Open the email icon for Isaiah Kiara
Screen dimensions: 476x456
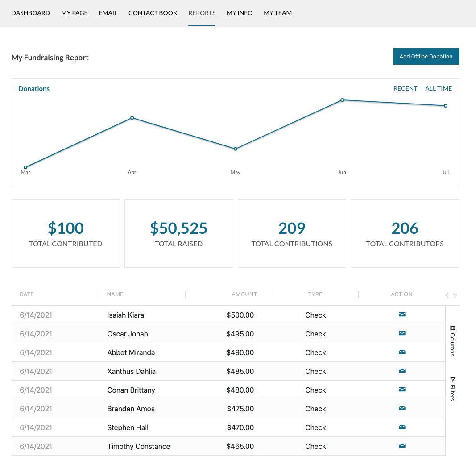pyautogui.click(x=402, y=315)
